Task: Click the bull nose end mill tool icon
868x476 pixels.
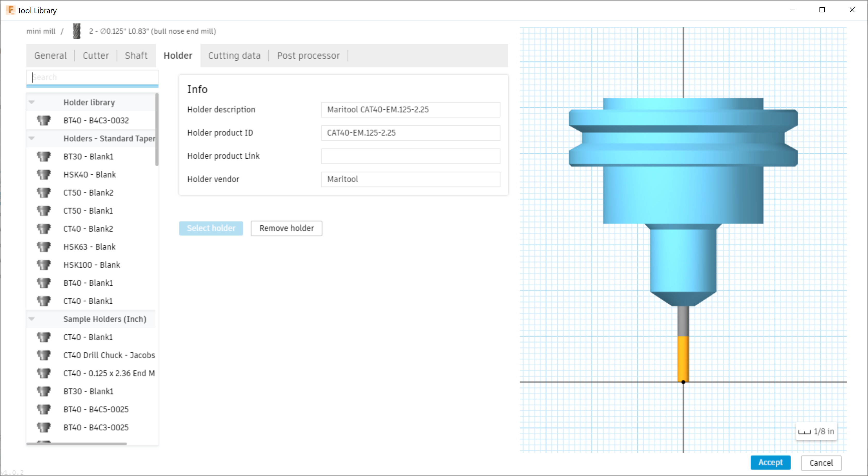Action: 76,31
